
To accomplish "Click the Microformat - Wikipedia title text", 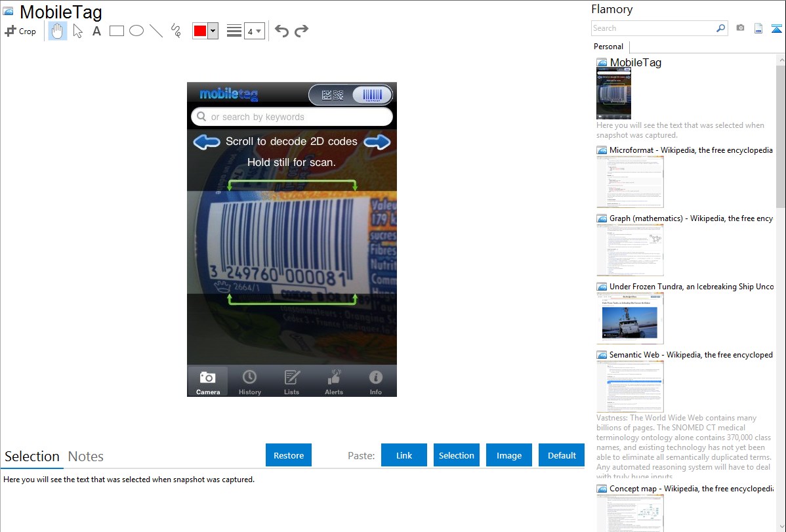I will [x=691, y=150].
